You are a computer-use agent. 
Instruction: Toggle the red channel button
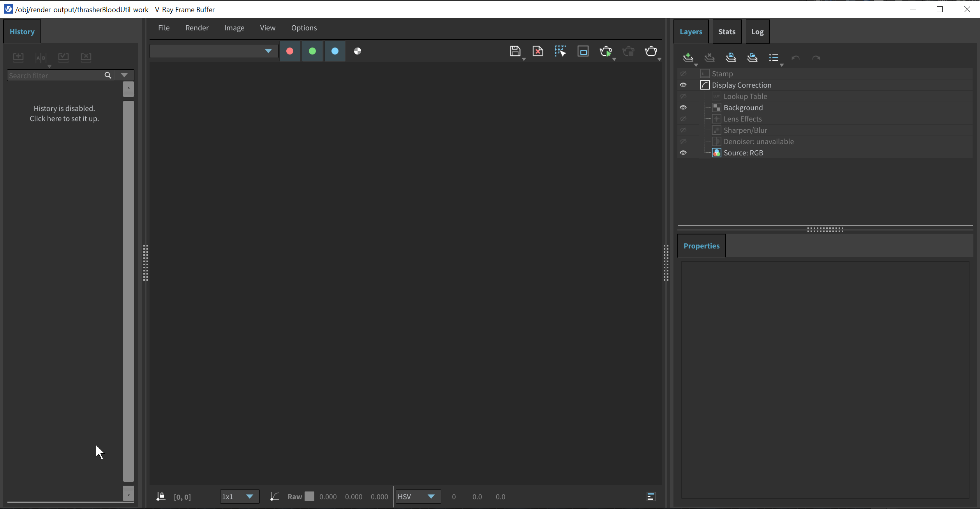[289, 51]
